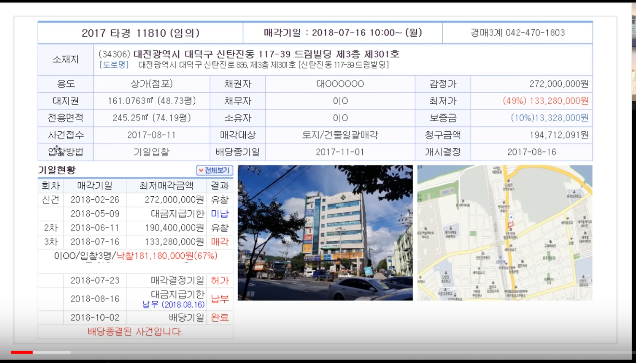Click the red 매각 result in 3차 row
Viewport: 636px width, 363px height.
tap(220, 242)
